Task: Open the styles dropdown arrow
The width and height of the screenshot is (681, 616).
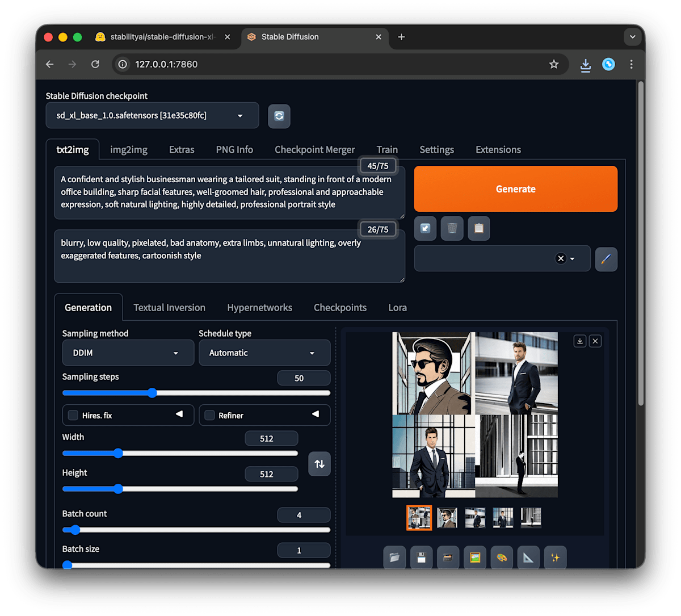Action: pyautogui.click(x=572, y=259)
